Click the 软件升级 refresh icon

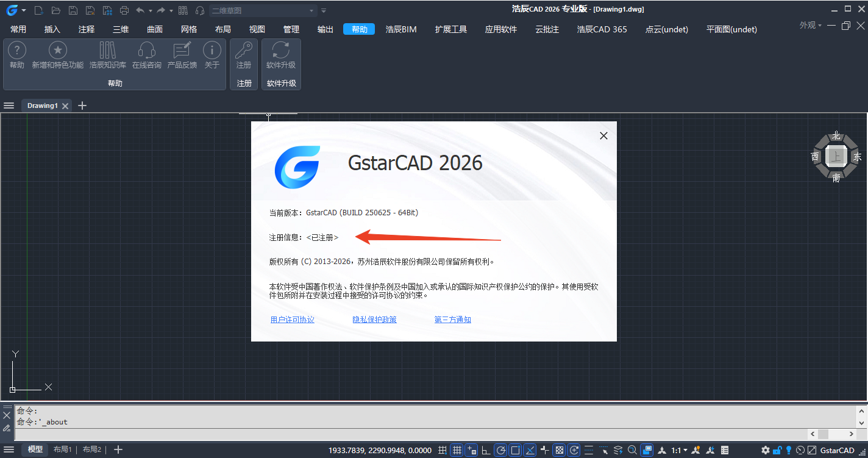pyautogui.click(x=281, y=51)
